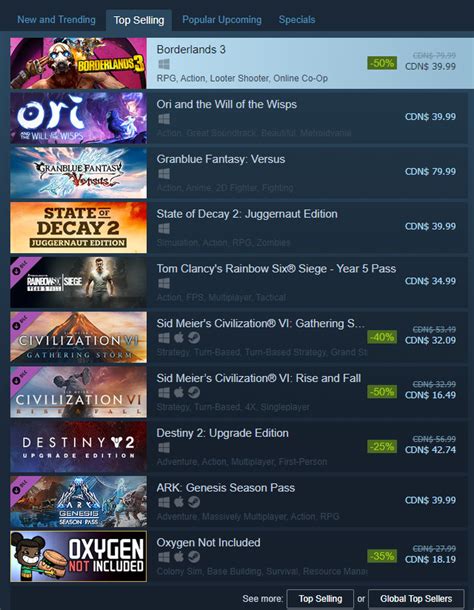This screenshot has height=610, width=474.
Task: Click the SteamOS icon under Oxygen Not Included
Action: (x=194, y=557)
